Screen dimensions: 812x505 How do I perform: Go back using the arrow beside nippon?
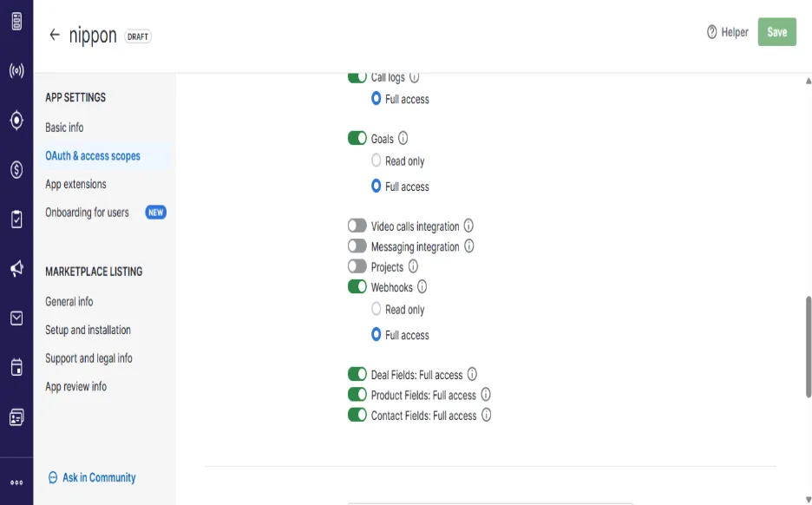[55, 35]
